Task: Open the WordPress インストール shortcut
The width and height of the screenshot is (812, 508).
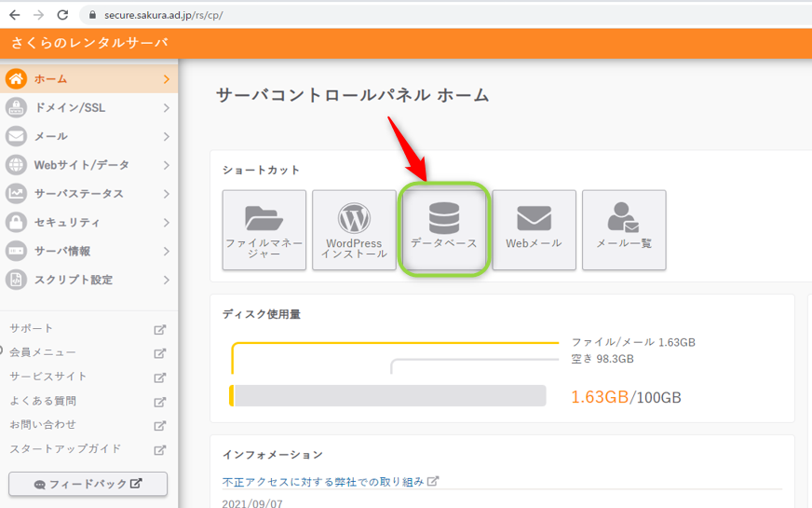Action: pyautogui.click(x=354, y=229)
